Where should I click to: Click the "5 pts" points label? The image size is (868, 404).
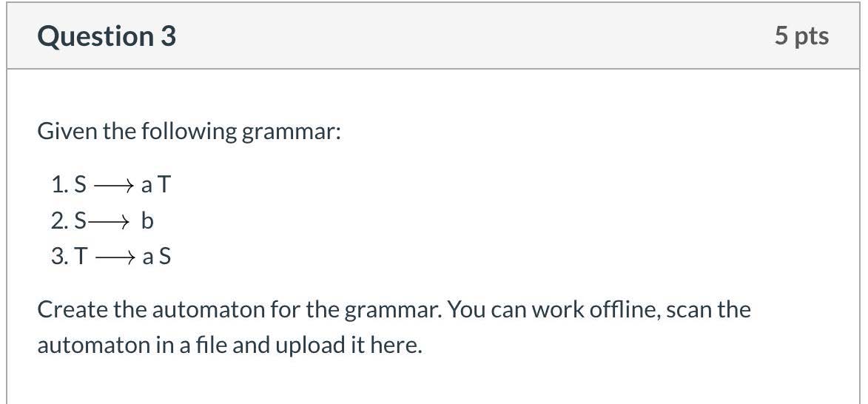click(x=801, y=36)
